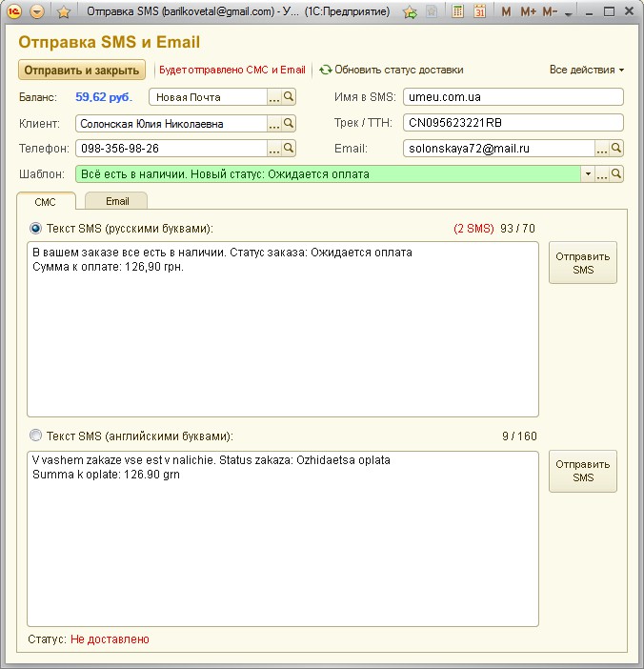Image resolution: width=644 pixels, height=669 pixels.
Task: Click the magnifier icon next to Новая Почта field
Action: coord(289,97)
